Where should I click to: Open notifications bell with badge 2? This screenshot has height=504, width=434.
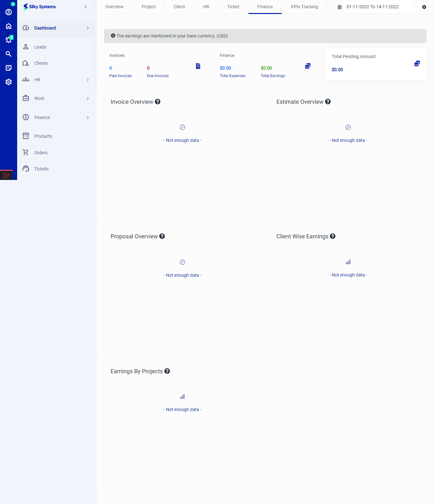point(9,40)
